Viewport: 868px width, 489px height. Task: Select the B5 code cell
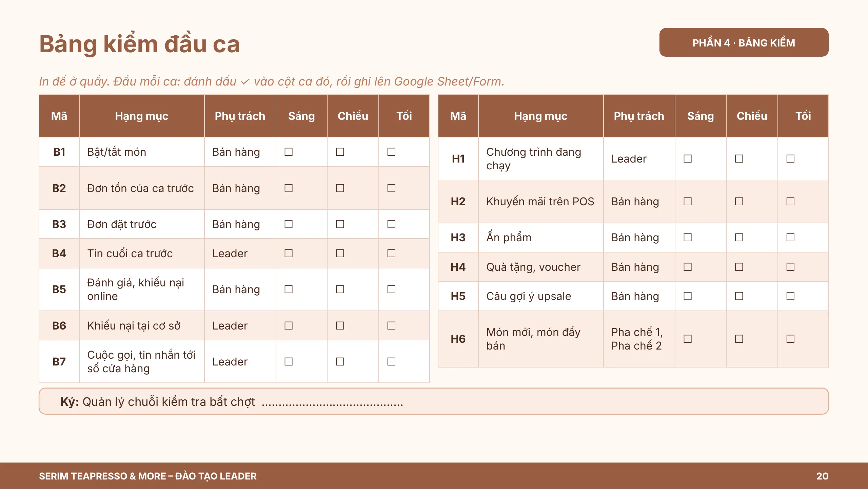59,289
